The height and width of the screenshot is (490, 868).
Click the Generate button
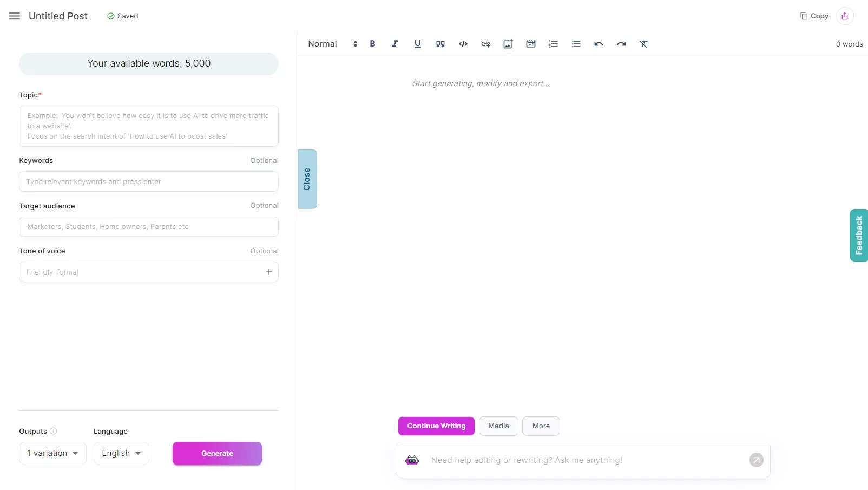click(x=216, y=453)
